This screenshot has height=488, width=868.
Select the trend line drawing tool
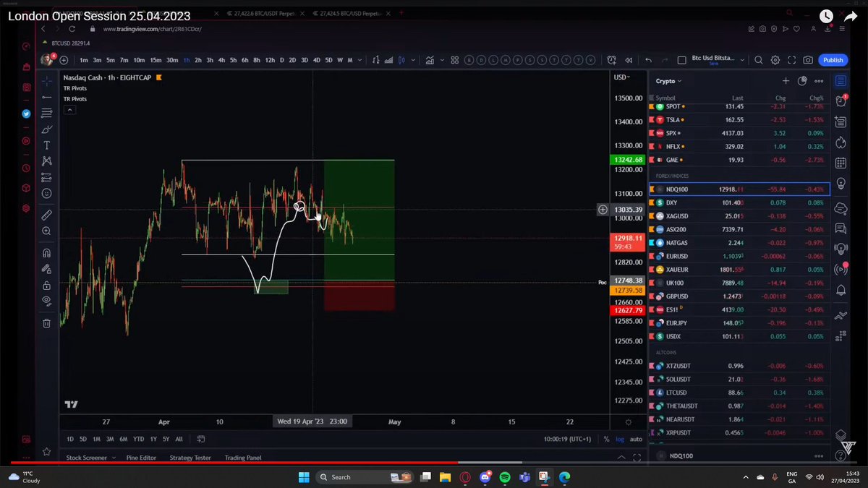coord(46,97)
